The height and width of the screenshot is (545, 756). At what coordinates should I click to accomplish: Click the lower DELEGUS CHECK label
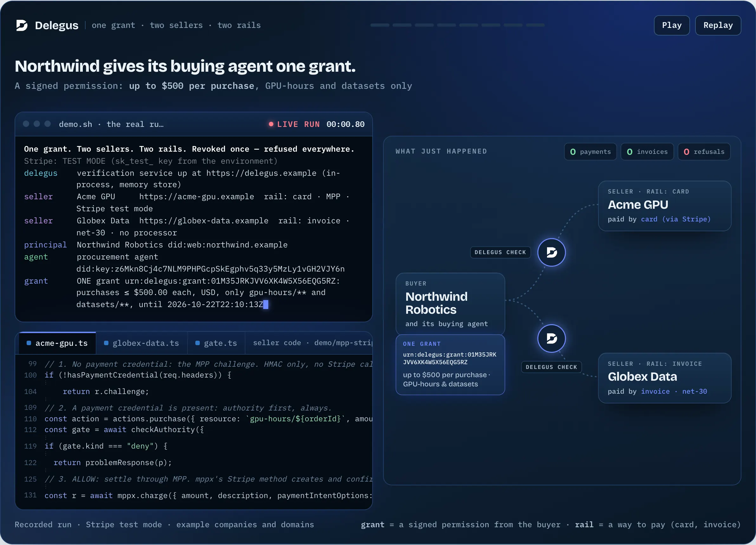coord(551,367)
